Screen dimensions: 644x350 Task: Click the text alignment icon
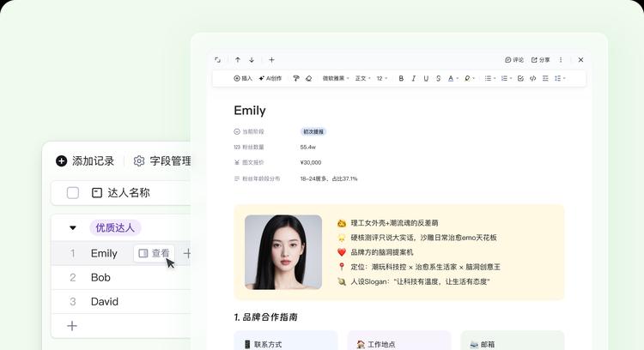[545, 78]
